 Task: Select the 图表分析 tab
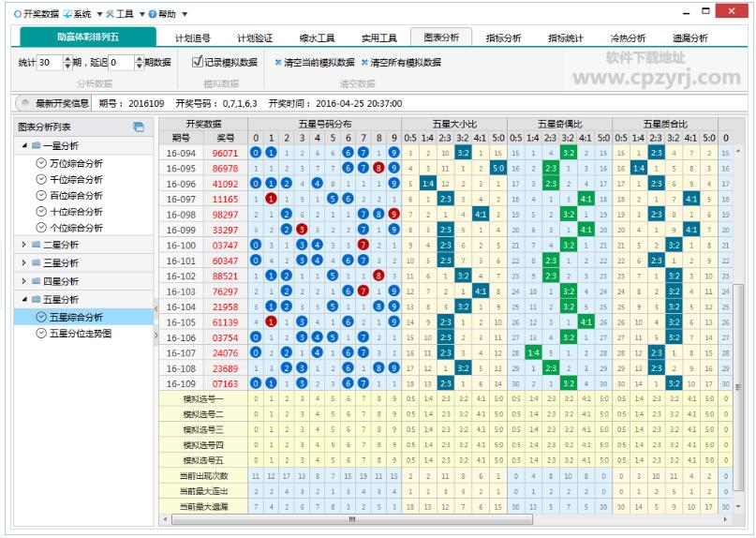pyautogui.click(x=441, y=37)
